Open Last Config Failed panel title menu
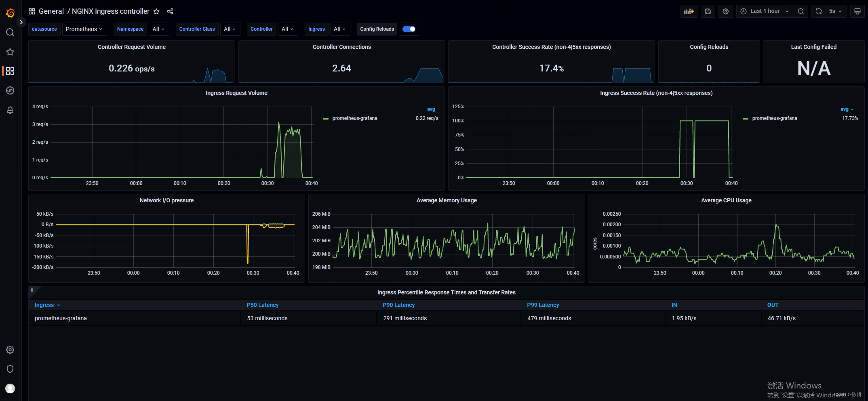 tap(814, 47)
